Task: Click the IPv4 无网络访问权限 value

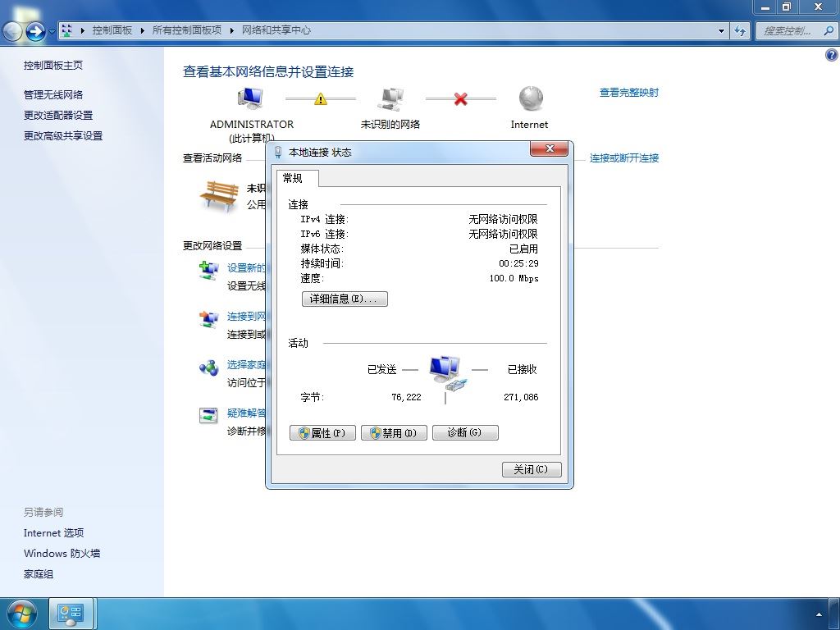Action: tap(503, 219)
